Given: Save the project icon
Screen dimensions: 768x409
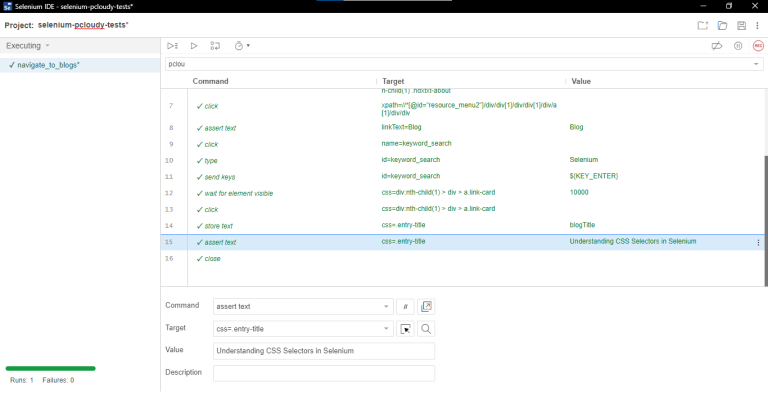Looking at the screenshot, I should pos(741,25).
